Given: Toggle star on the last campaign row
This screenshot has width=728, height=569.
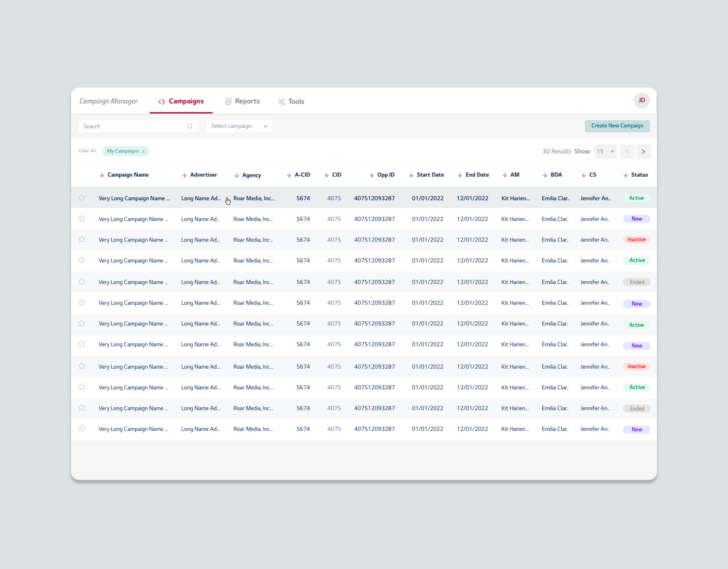Looking at the screenshot, I should [82, 429].
